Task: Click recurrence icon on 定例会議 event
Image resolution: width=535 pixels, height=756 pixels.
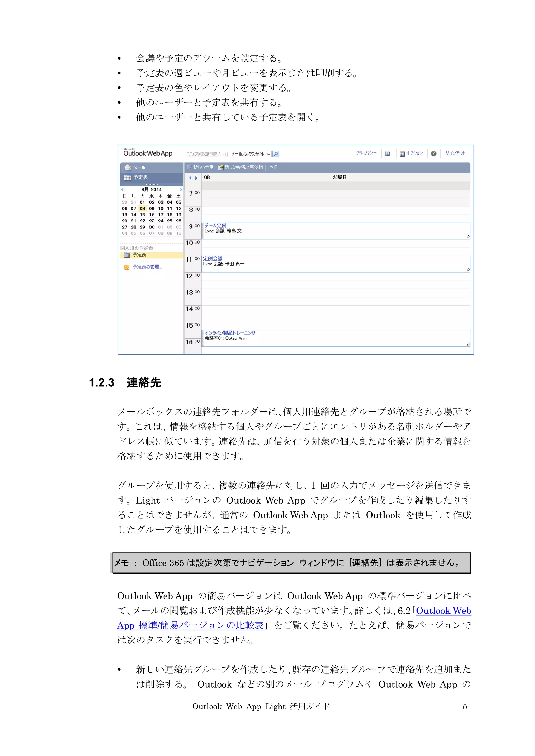Action: pyautogui.click(x=468, y=270)
